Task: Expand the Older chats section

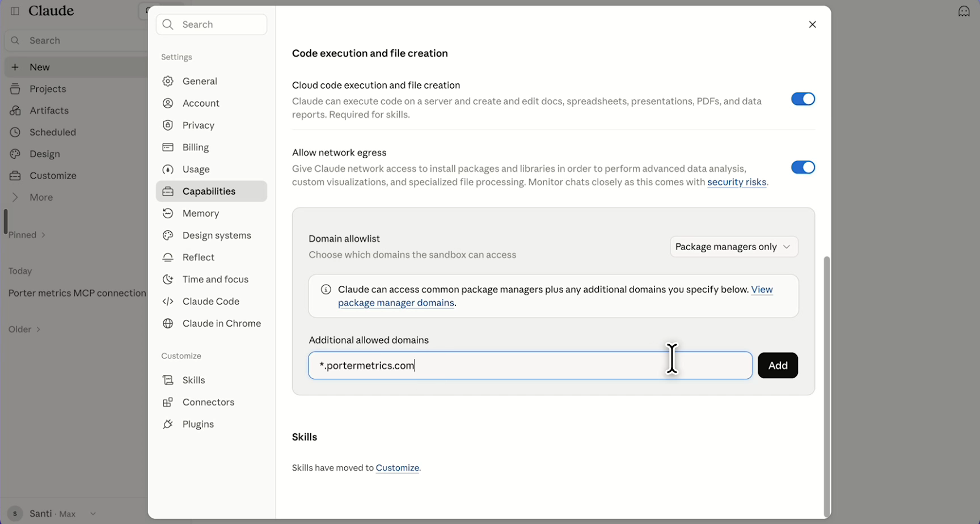Action: [24, 329]
